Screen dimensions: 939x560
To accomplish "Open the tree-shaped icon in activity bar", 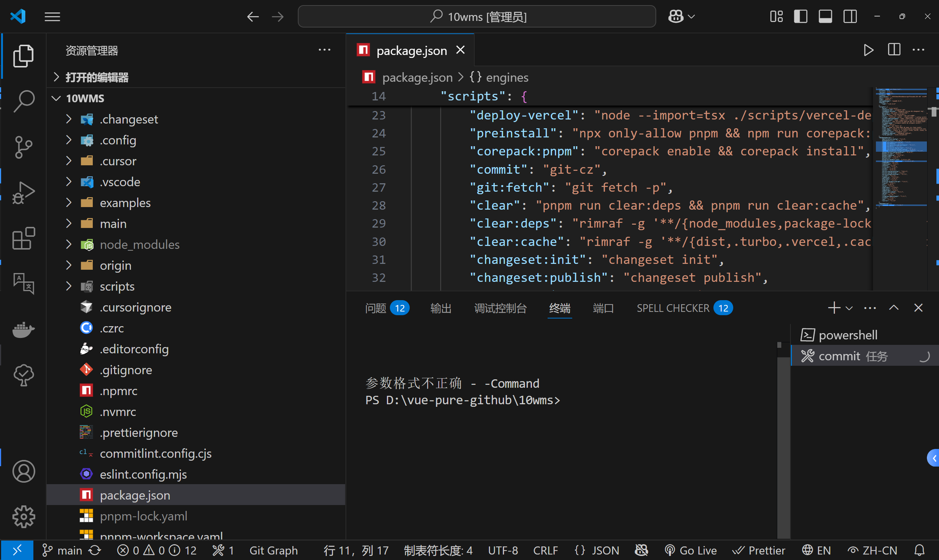I will [23, 375].
